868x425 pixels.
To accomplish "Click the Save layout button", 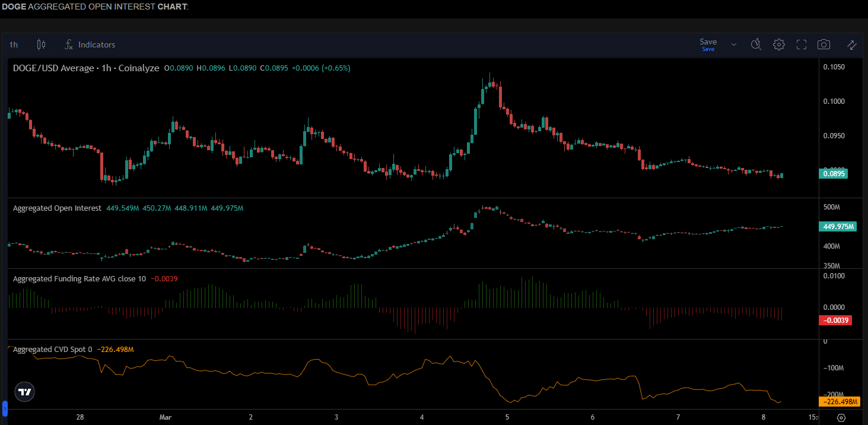I will click(708, 45).
